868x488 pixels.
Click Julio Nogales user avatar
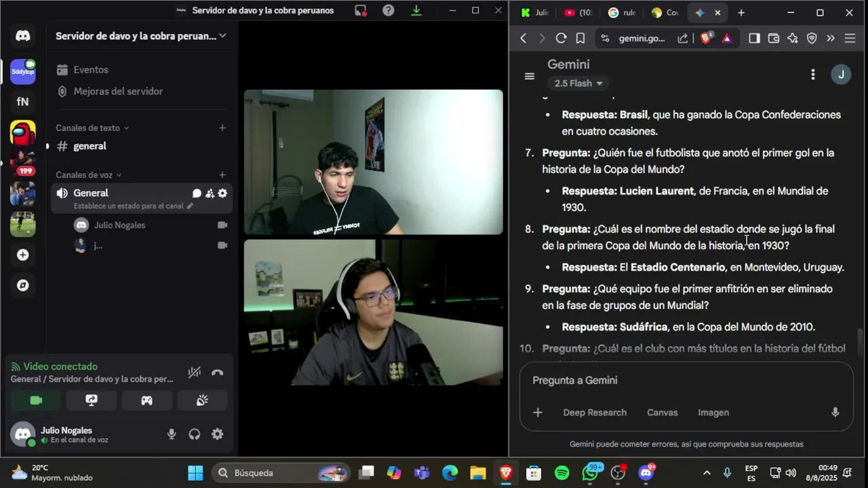coord(24,434)
